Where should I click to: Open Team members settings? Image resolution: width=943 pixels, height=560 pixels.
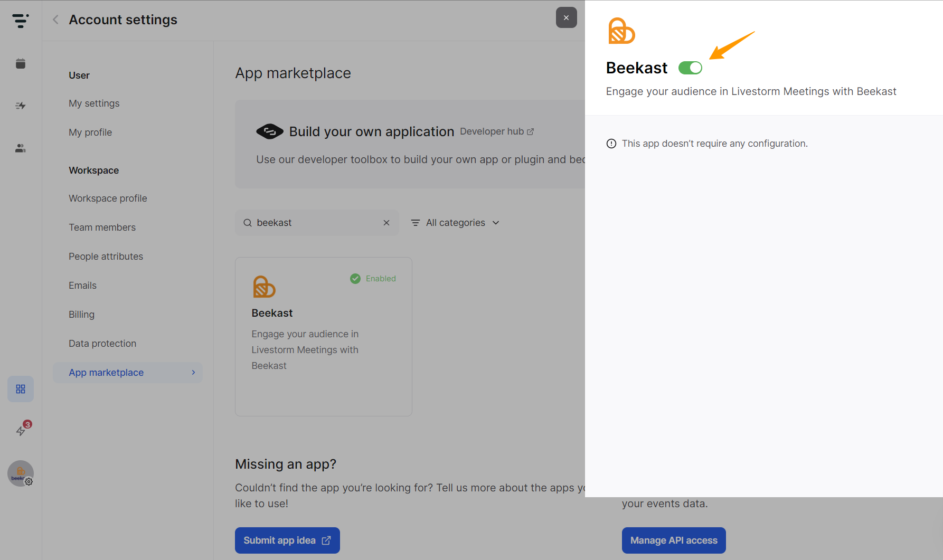click(x=102, y=227)
